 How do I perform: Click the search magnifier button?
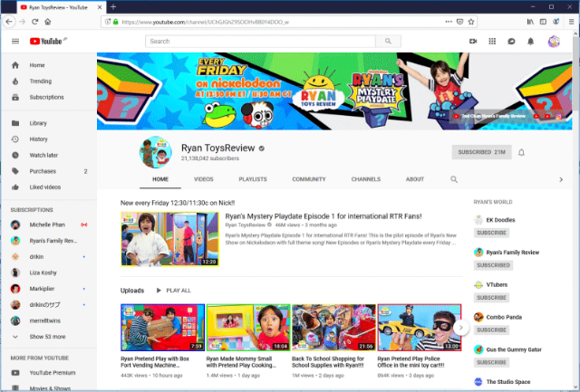(388, 41)
